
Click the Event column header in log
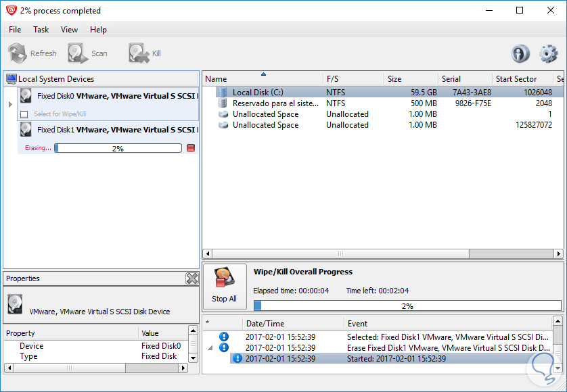pos(449,323)
